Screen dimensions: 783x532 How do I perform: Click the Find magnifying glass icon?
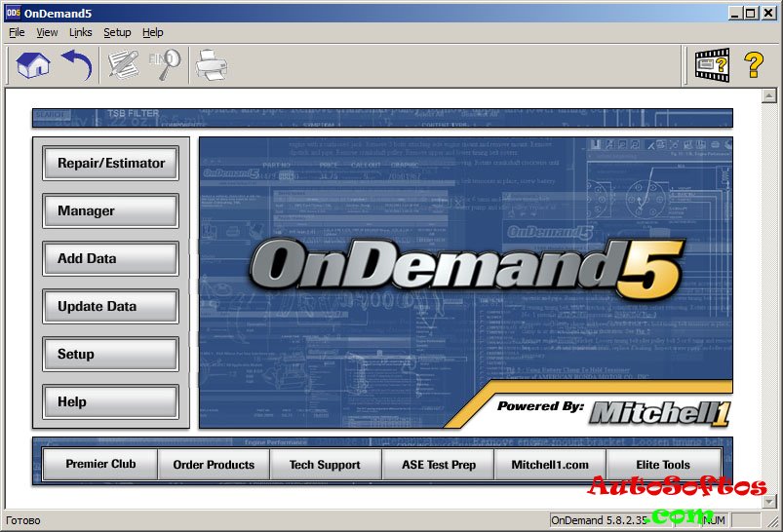(x=165, y=64)
